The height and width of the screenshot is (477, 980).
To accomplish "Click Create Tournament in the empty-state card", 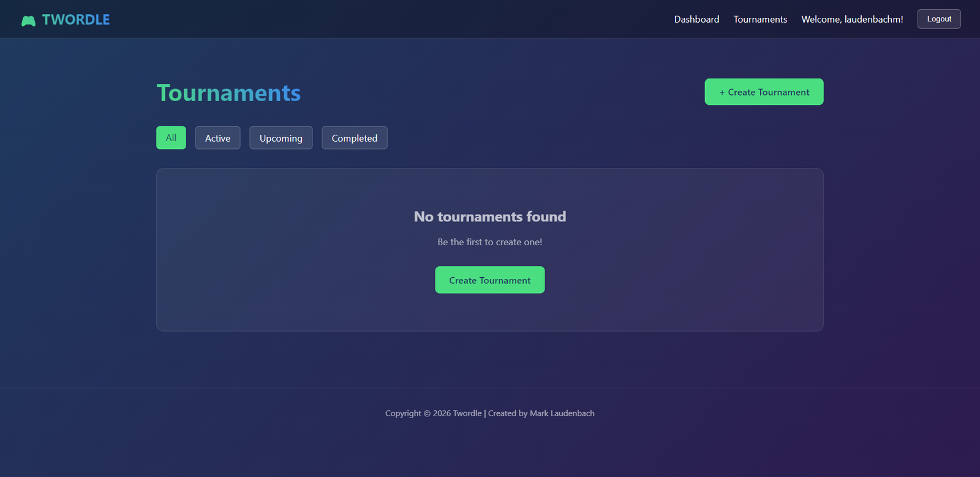I will coord(489,280).
